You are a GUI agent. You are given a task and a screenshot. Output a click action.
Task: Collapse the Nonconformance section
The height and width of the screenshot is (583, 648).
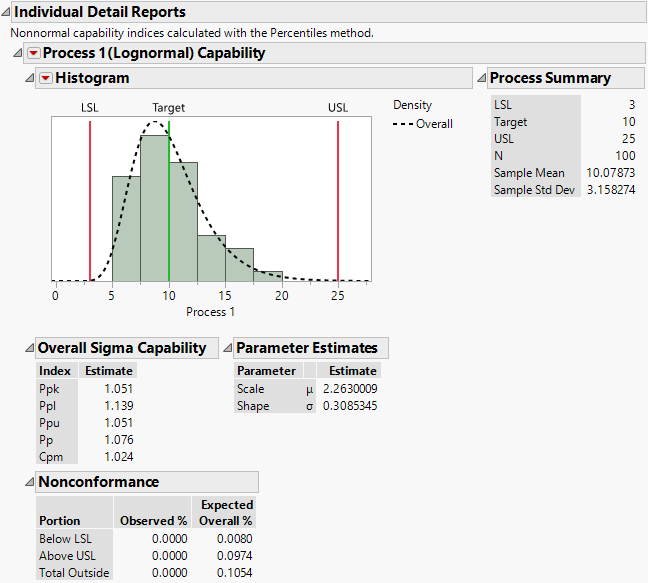(28, 482)
